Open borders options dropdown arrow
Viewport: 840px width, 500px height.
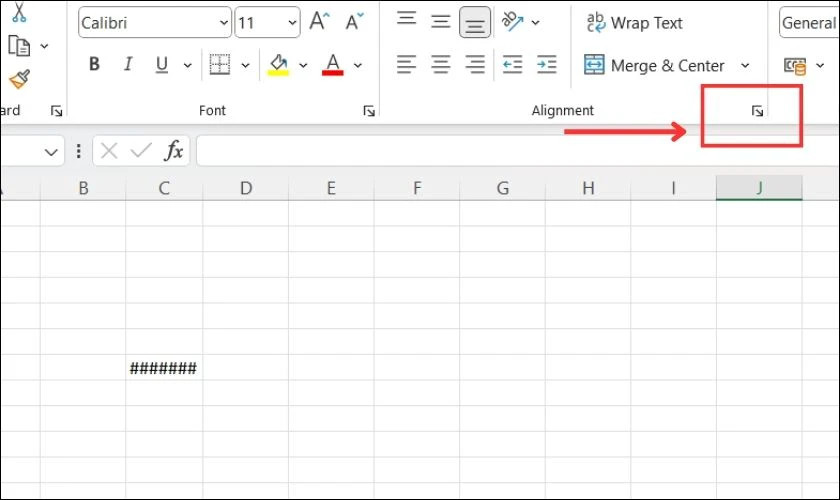coord(245,65)
